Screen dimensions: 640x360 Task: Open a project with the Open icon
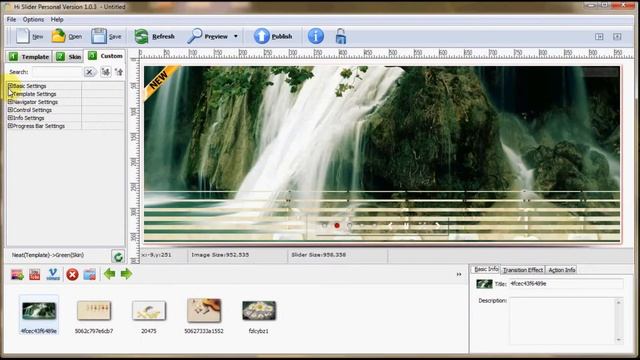(x=58, y=36)
